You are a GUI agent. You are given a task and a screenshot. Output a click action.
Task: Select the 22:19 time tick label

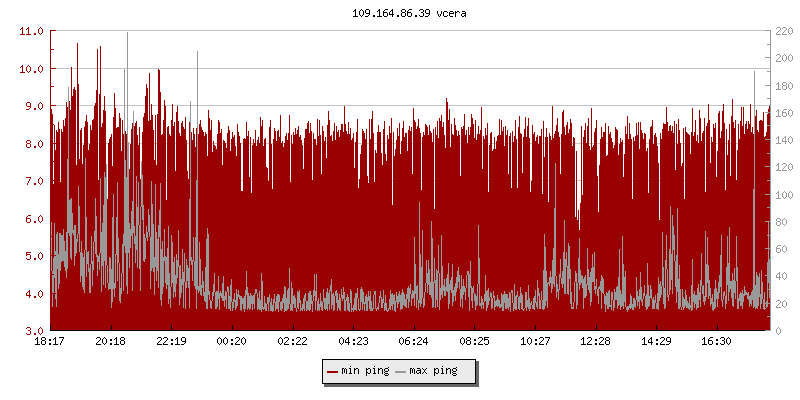click(x=171, y=342)
